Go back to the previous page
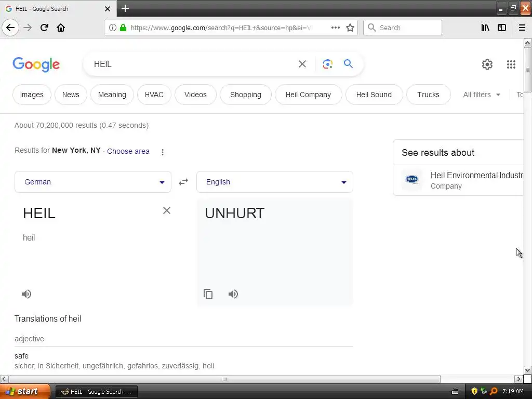The height and width of the screenshot is (399, 532). point(10,28)
